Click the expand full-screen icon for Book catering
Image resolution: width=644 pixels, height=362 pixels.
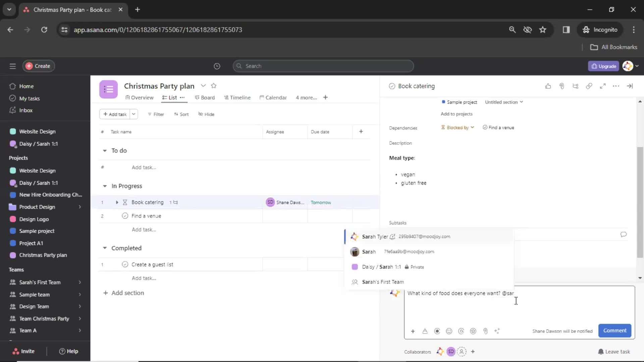click(x=602, y=86)
